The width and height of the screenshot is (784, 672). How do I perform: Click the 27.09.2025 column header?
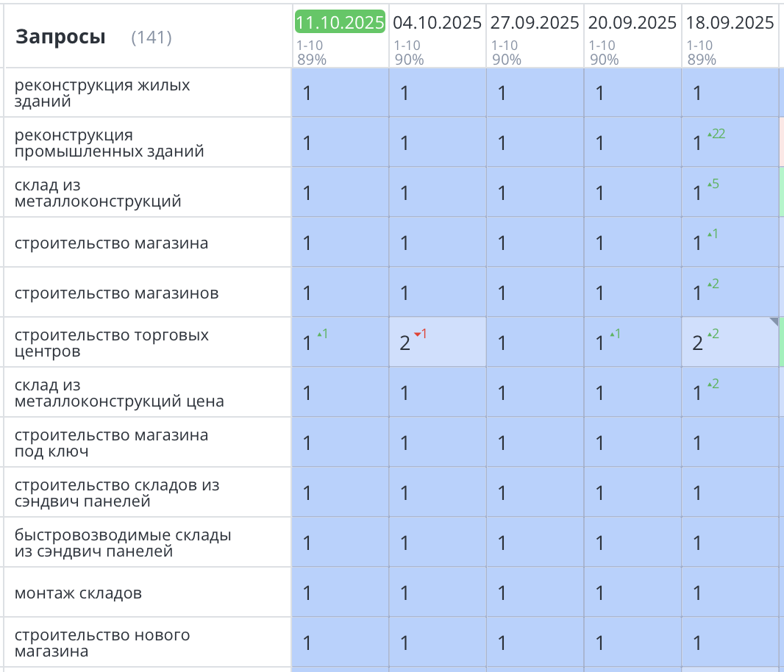[535, 22]
